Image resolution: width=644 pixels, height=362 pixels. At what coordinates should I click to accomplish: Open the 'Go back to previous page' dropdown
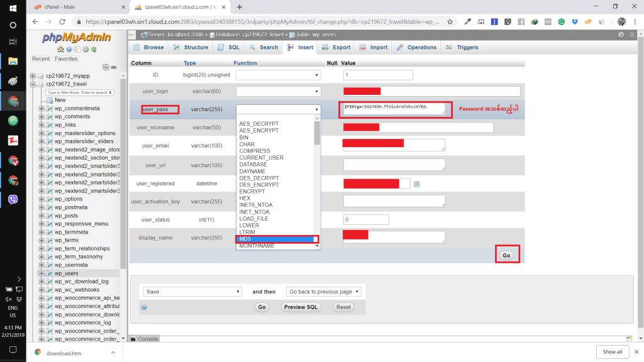(323, 292)
